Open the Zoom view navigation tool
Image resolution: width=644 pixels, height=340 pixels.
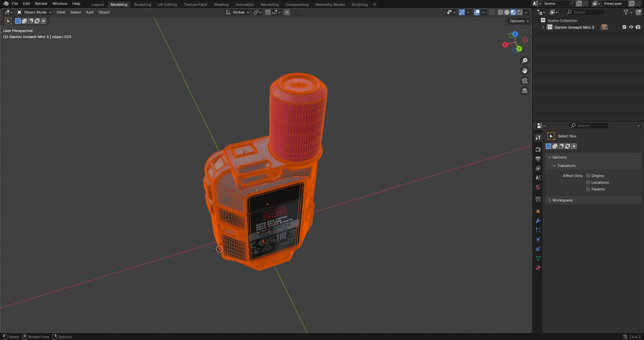click(x=525, y=61)
